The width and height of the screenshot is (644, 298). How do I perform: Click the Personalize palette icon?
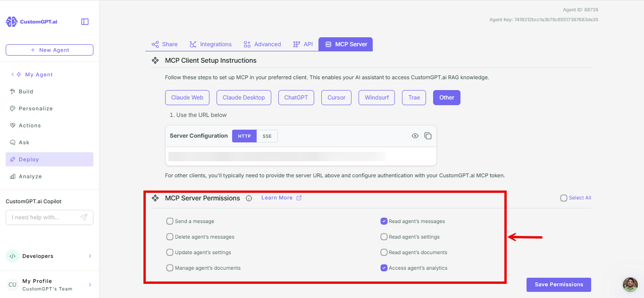click(x=13, y=108)
